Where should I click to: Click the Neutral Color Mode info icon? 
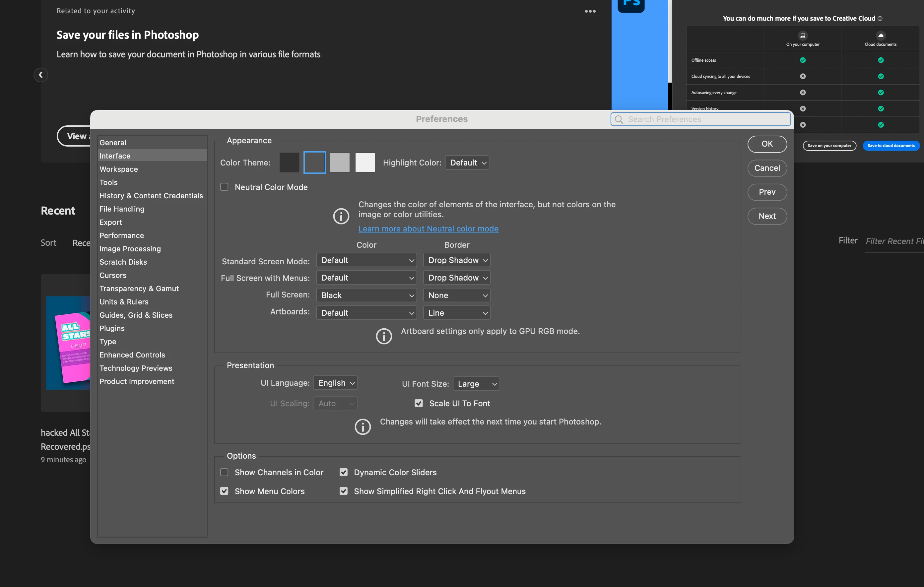(341, 216)
